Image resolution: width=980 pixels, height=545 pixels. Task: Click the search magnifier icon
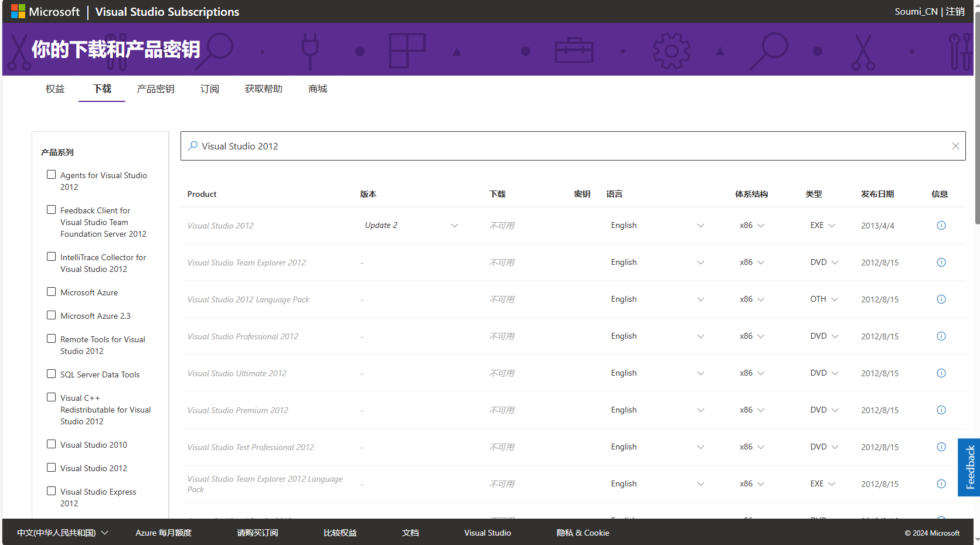[x=193, y=146]
